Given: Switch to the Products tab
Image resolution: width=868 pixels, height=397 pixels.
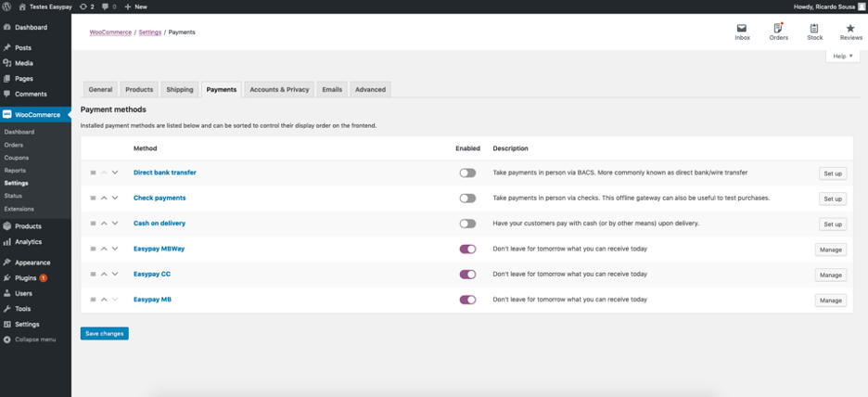Looking at the screenshot, I should [x=139, y=89].
